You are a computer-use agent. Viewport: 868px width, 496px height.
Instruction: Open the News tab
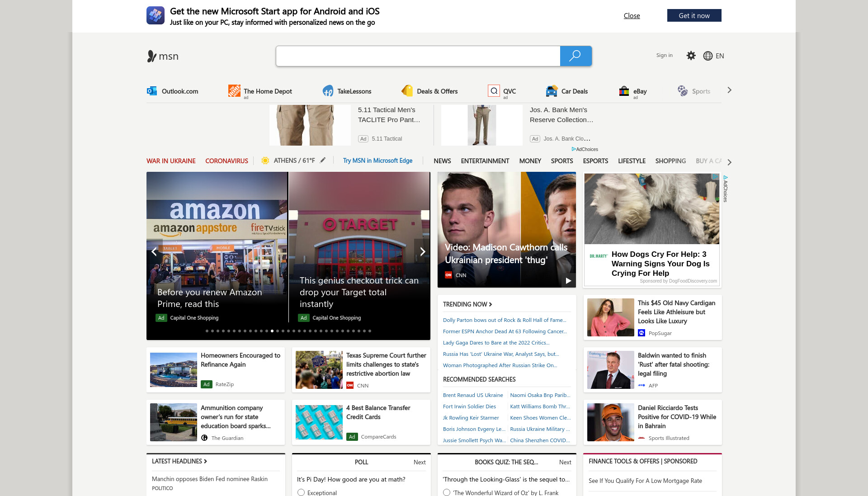pos(442,161)
